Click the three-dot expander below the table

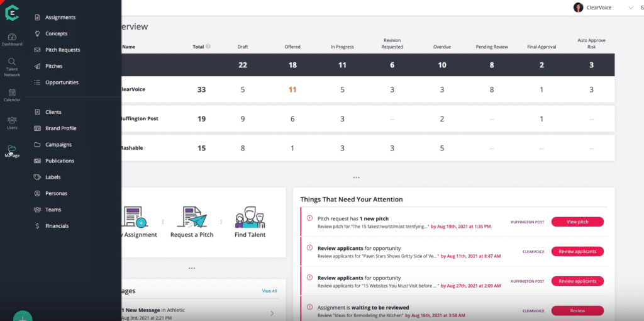pyautogui.click(x=356, y=177)
